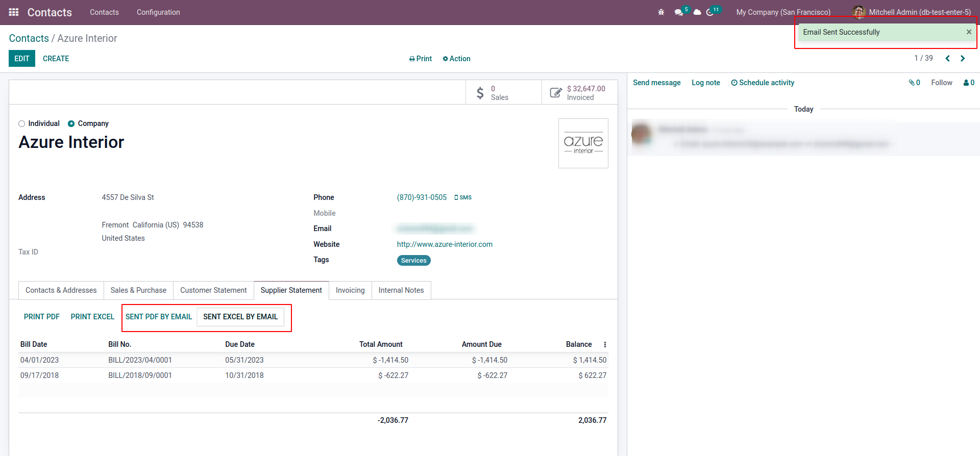
Task: Open the followers count icon
Action: [x=969, y=83]
